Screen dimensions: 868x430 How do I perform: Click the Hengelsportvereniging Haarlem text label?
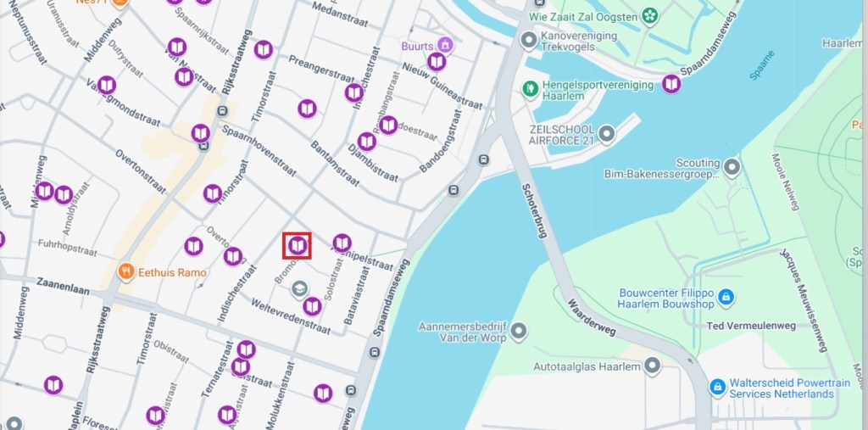point(590,90)
